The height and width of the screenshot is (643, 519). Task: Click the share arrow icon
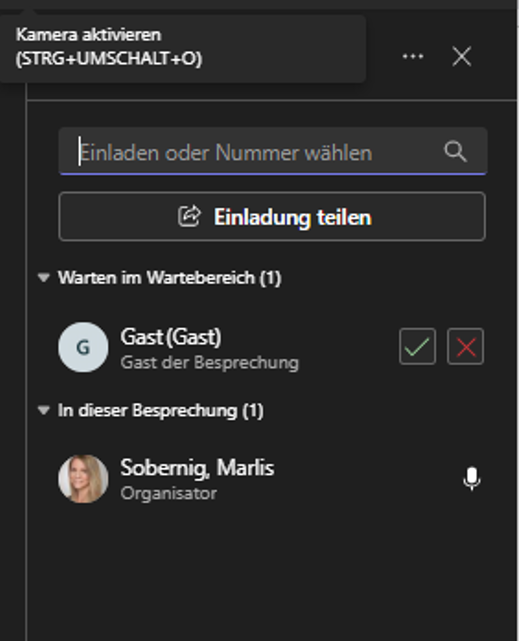(189, 217)
